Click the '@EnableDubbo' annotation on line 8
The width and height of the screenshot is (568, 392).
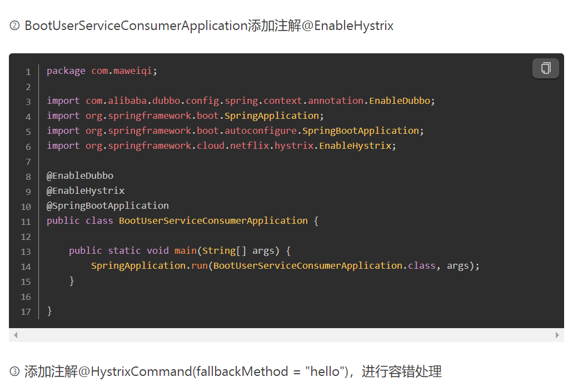80,176
